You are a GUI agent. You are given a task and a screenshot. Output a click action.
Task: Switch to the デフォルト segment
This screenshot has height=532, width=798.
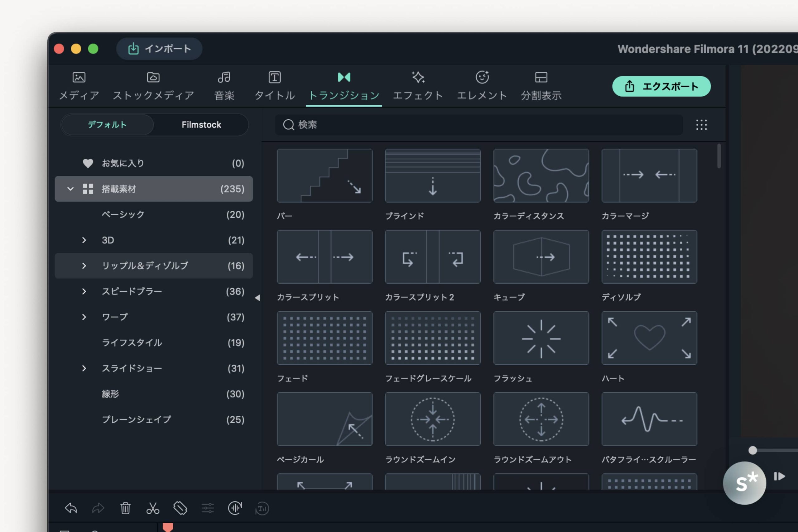[x=107, y=125]
